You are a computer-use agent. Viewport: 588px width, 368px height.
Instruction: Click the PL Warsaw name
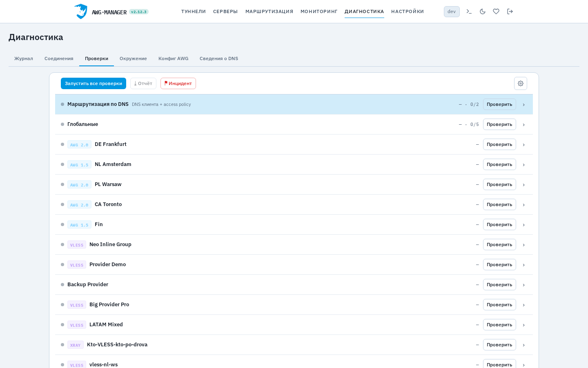click(x=108, y=184)
